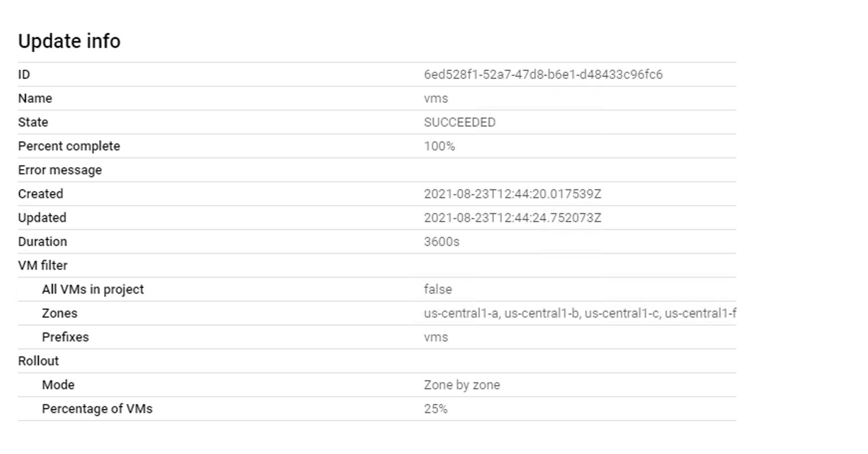Click the Created timestamp value

coord(513,194)
